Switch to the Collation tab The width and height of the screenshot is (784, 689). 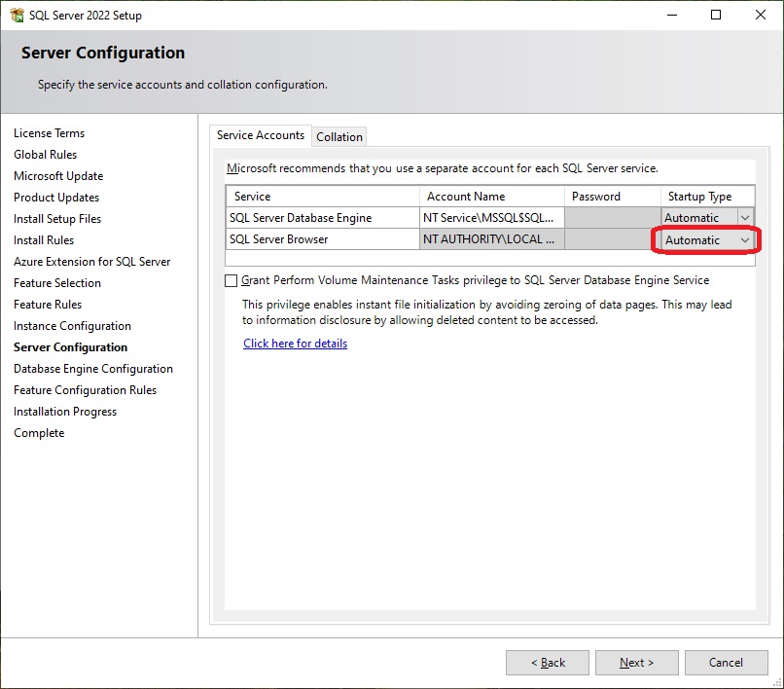coord(339,137)
